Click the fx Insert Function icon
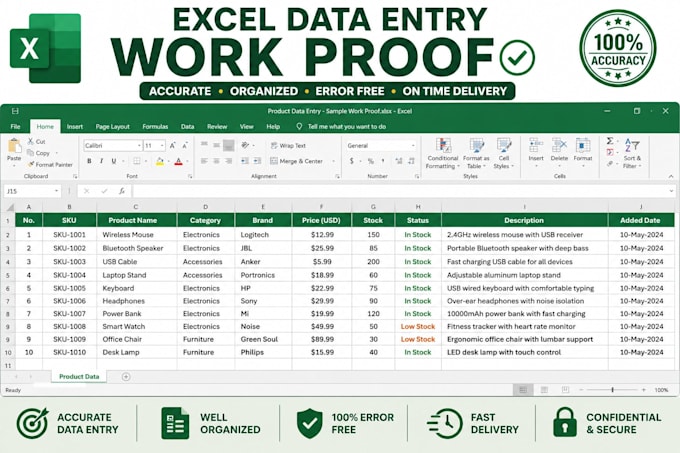This screenshot has height=453, width=680. pyautogui.click(x=122, y=191)
